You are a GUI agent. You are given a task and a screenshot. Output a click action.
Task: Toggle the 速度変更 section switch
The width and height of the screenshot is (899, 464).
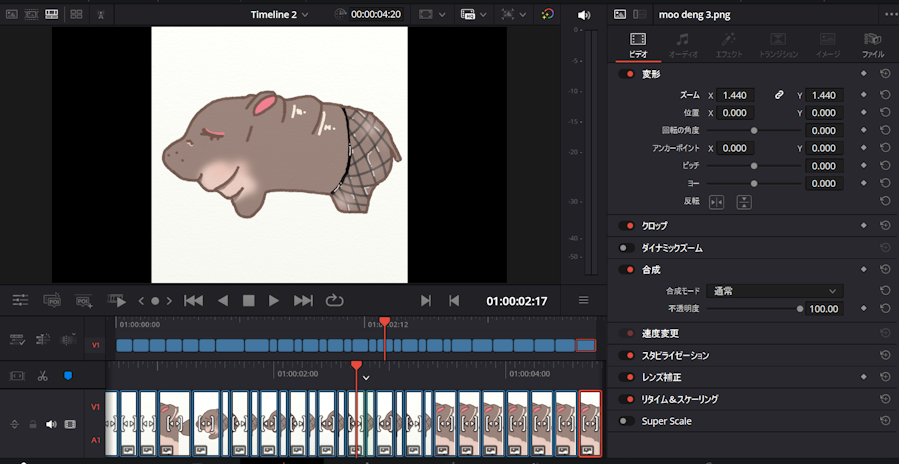tap(627, 333)
